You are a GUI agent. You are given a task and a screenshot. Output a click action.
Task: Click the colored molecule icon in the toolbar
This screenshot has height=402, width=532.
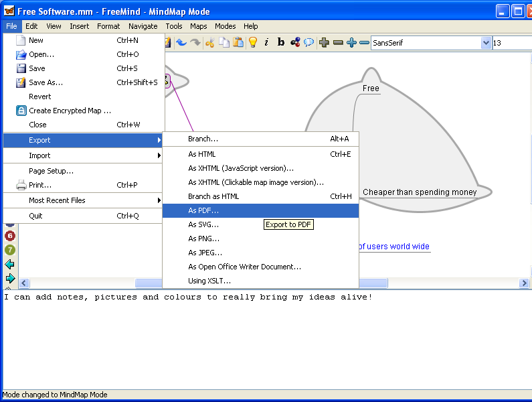(295, 42)
